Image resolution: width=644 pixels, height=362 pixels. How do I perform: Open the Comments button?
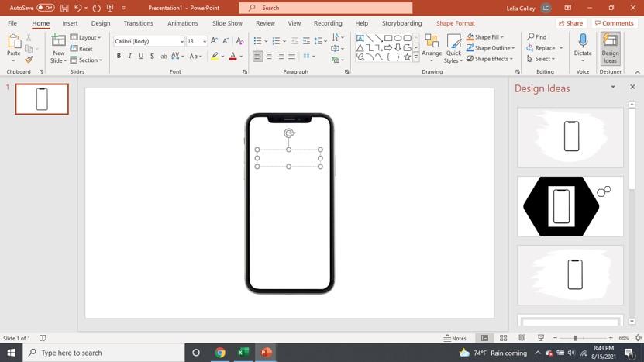pos(614,23)
